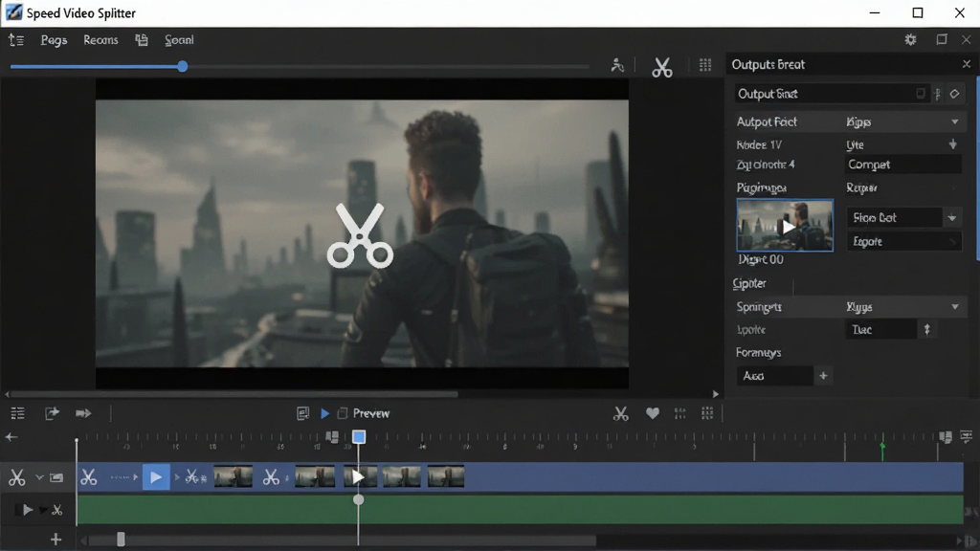Click the flag marker icon left of playhead
The image size is (980, 551).
332,436
